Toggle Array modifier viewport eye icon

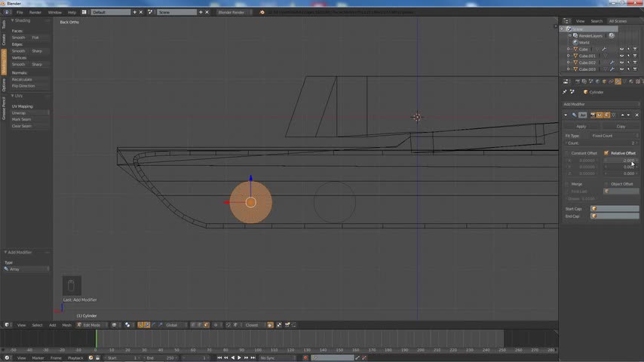tap(600, 115)
